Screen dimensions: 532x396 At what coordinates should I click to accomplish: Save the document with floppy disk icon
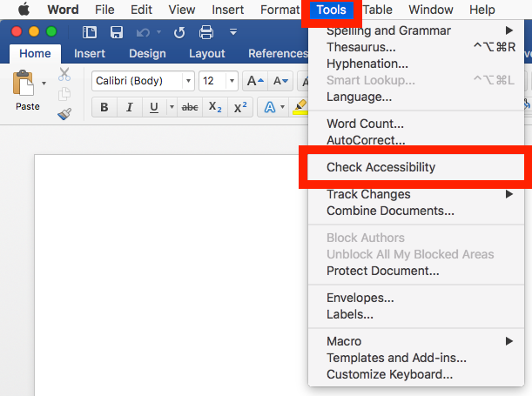pos(117,32)
